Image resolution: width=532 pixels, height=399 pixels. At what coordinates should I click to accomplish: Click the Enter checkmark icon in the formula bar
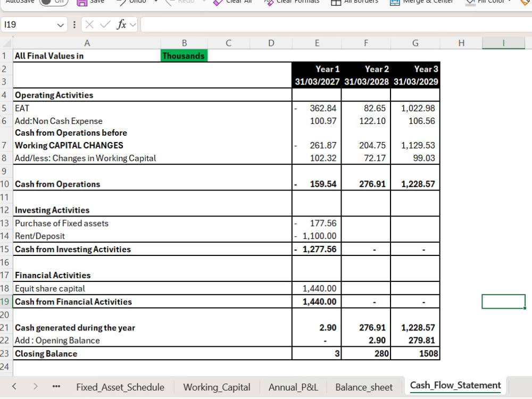(105, 24)
